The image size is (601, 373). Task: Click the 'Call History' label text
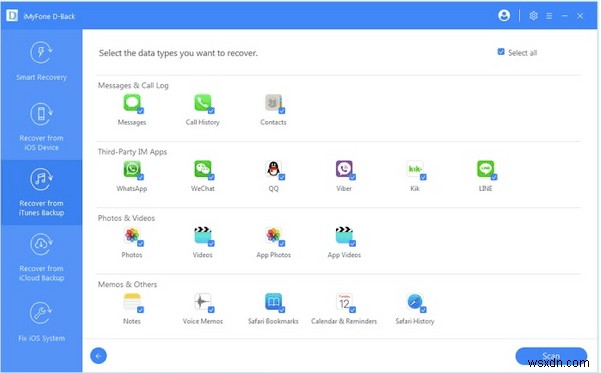202,122
